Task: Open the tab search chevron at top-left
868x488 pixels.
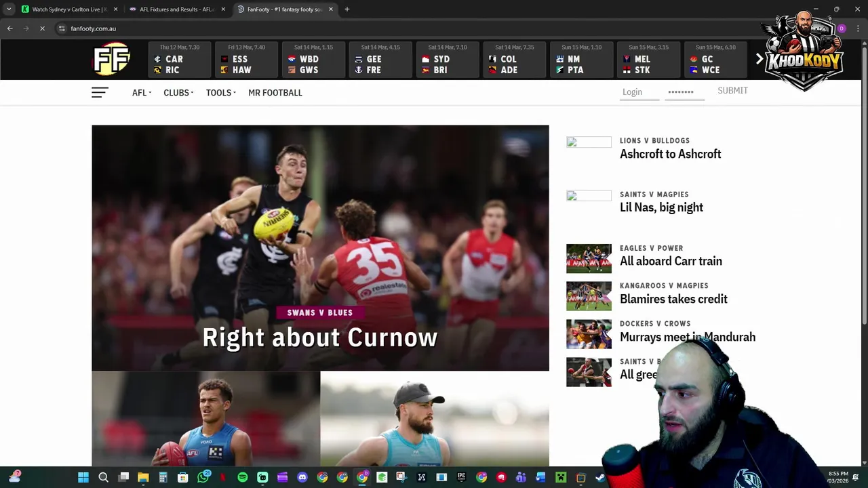Action: (x=9, y=9)
